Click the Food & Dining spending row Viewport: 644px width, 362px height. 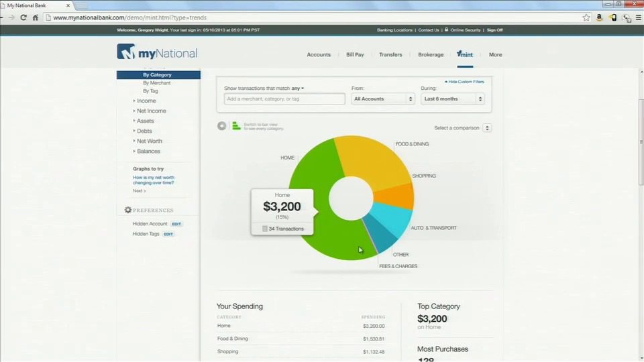301,339
